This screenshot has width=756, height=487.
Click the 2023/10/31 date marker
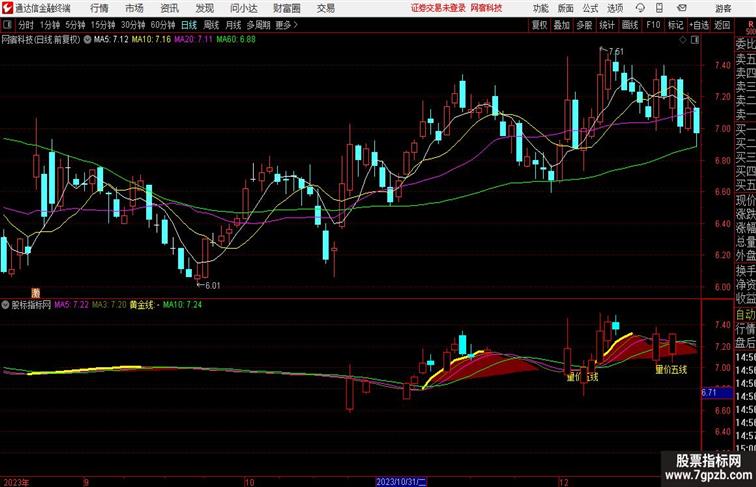[x=401, y=482]
